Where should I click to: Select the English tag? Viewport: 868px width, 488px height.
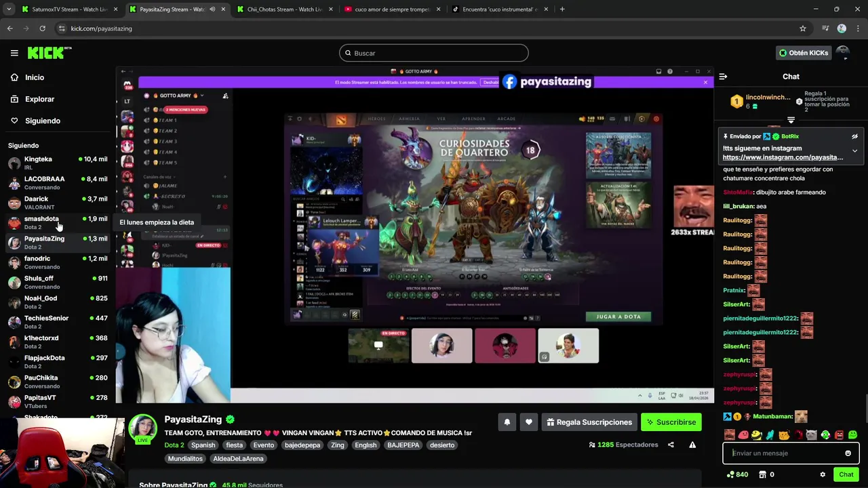pyautogui.click(x=366, y=445)
